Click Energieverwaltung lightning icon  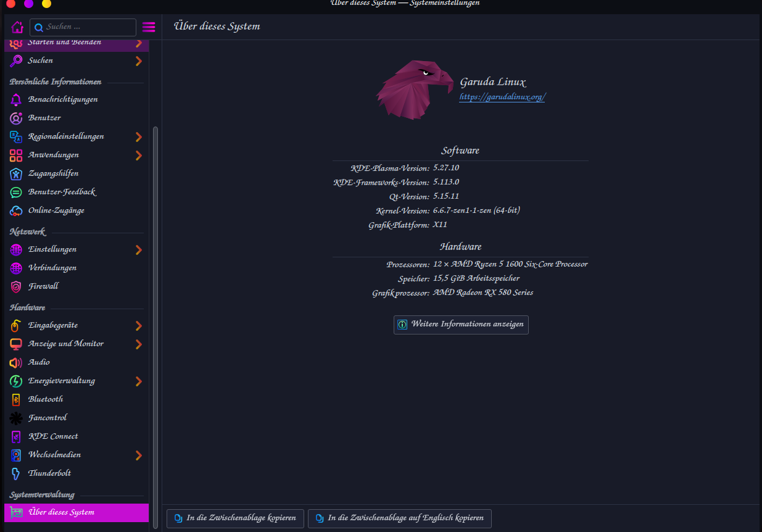[x=16, y=381]
